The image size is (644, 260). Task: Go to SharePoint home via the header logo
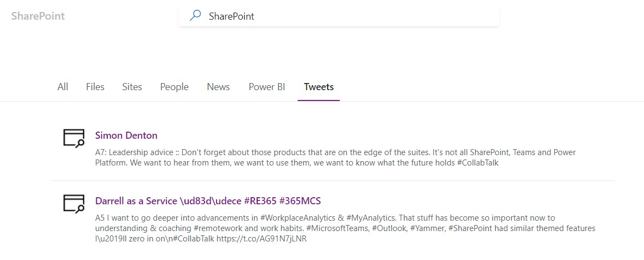coord(38,16)
